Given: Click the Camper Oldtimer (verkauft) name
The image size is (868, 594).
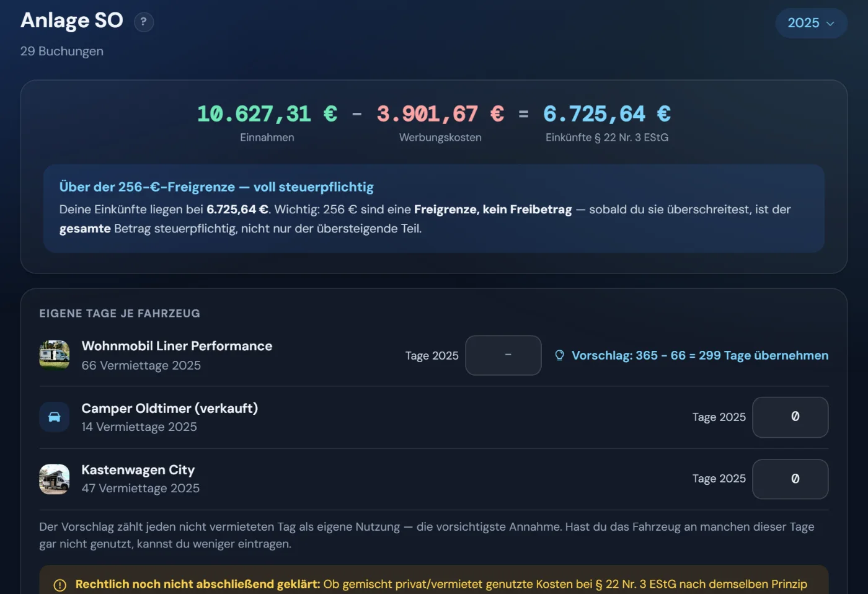Looking at the screenshot, I should (x=170, y=408).
